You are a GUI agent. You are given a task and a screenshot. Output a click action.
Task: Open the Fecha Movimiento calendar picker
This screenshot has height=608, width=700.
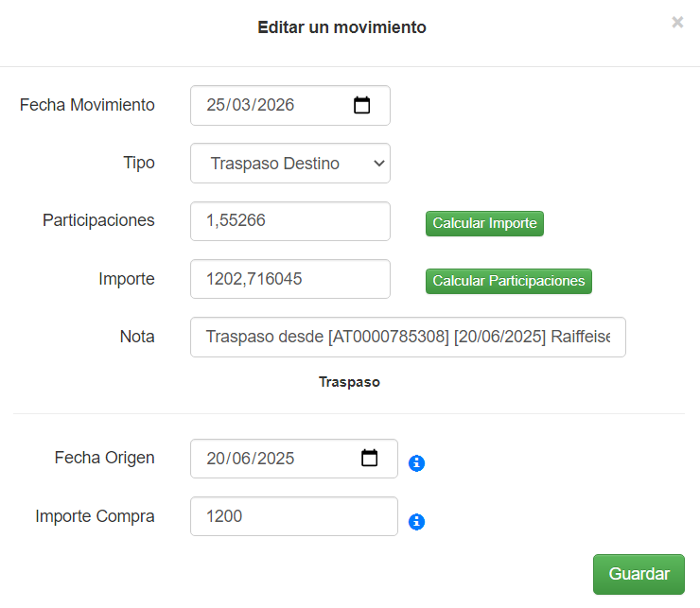tap(361, 105)
